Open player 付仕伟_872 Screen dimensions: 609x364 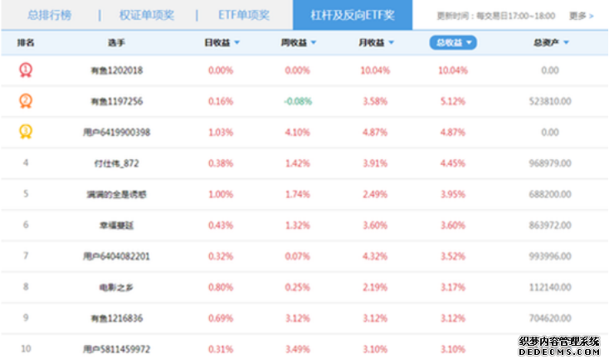pyautogui.click(x=116, y=164)
